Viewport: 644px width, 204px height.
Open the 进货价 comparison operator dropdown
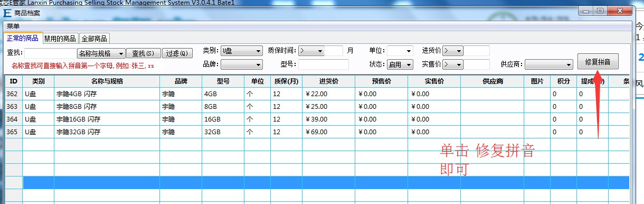453,51
